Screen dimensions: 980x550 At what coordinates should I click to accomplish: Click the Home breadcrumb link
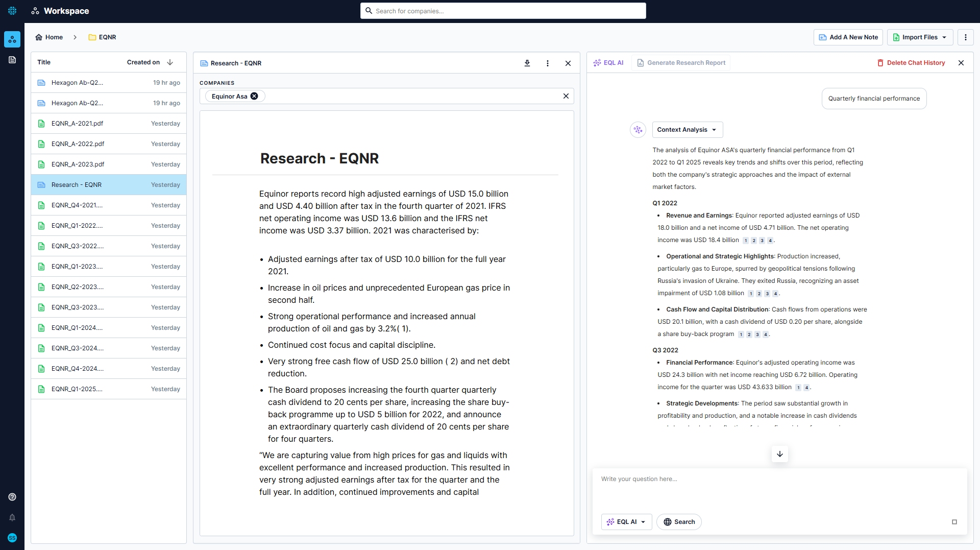49,37
